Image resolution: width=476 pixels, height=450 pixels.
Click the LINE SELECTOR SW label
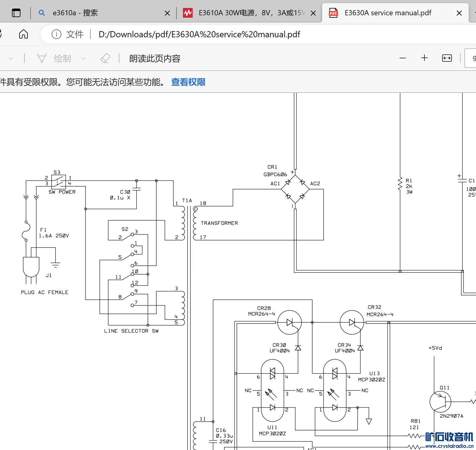pyautogui.click(x=131, y=331)
